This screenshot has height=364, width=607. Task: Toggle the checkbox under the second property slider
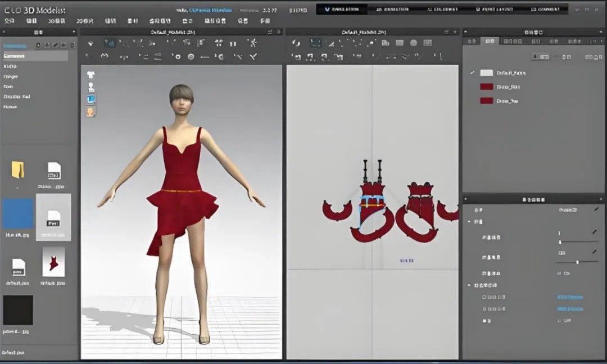pos(559,274)
